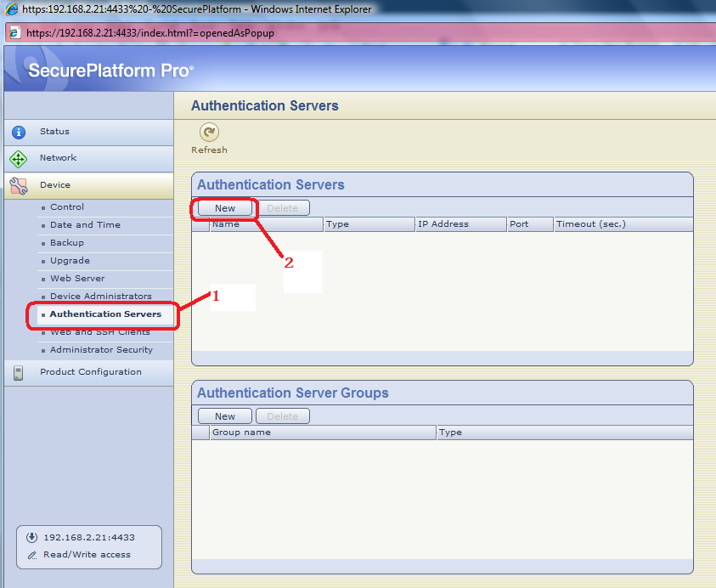Click the Product Configuration server icon
This screenshot has height=588, width=716.
(x=19, y=373)
